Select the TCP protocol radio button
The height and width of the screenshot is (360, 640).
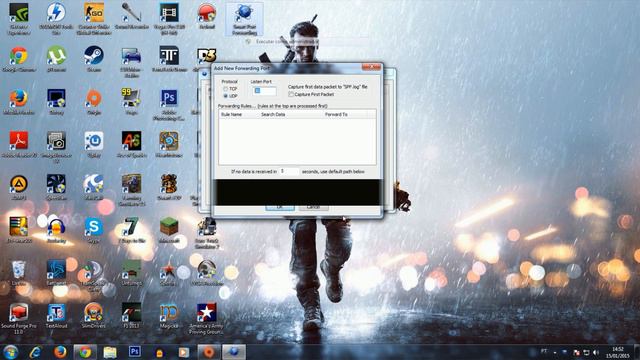point(225,89)
